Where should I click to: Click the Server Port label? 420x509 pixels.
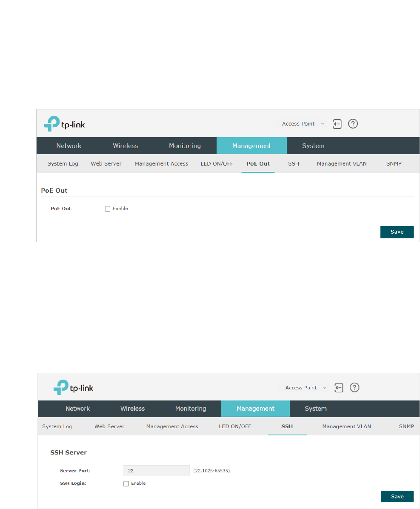[x=75, y=471]
